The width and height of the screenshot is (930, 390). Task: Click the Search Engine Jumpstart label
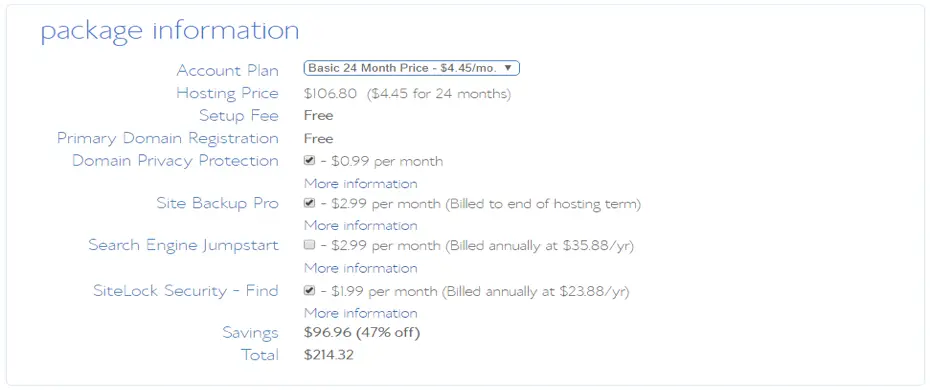pyautogui.click(x=183, y=245)
